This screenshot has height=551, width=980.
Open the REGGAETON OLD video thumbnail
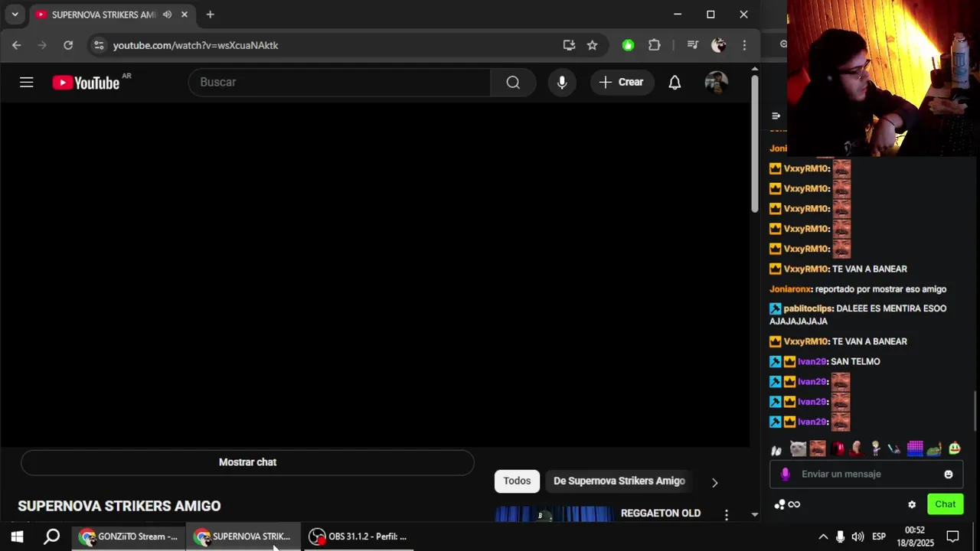point(554,514)
